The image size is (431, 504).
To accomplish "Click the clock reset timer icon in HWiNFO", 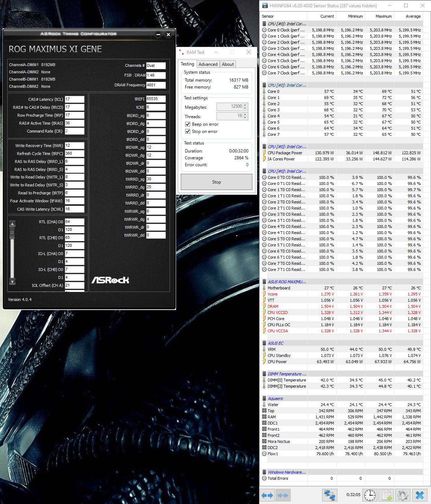I will 370,495.
